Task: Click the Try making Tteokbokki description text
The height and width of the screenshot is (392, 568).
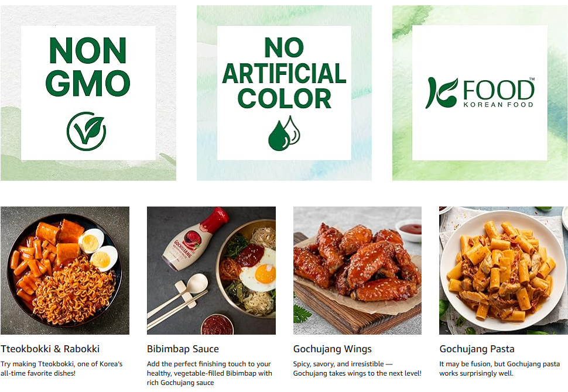Action: coord(61,369)
